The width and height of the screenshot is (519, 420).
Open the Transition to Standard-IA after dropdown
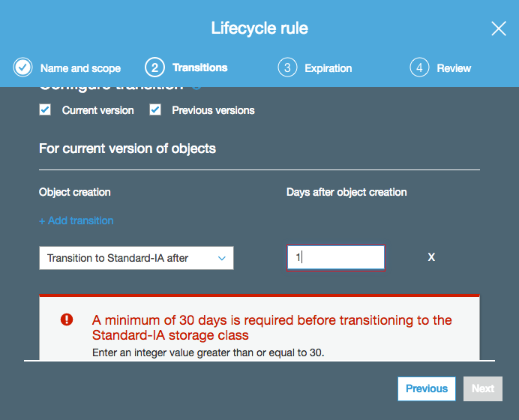(x=136, y=258)
